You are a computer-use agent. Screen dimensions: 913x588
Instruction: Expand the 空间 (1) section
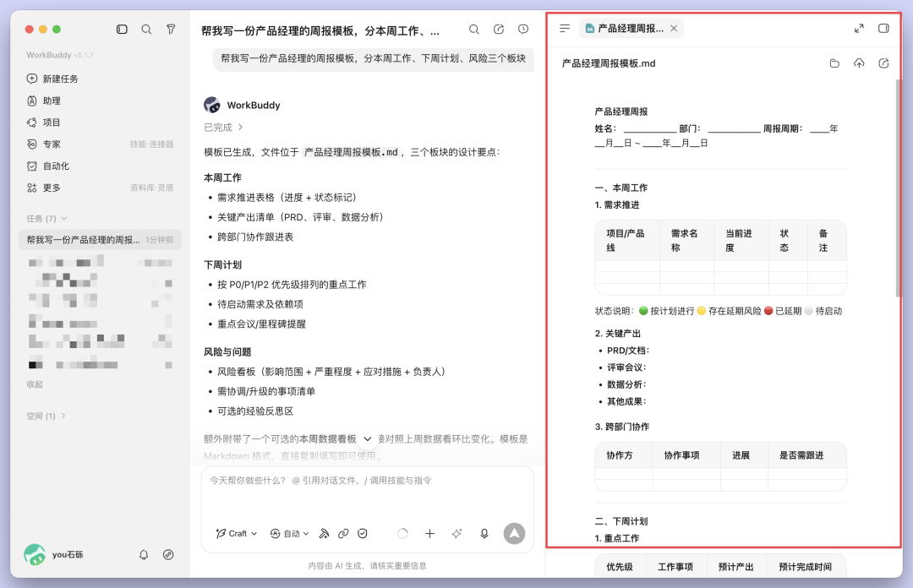[46, 416]
